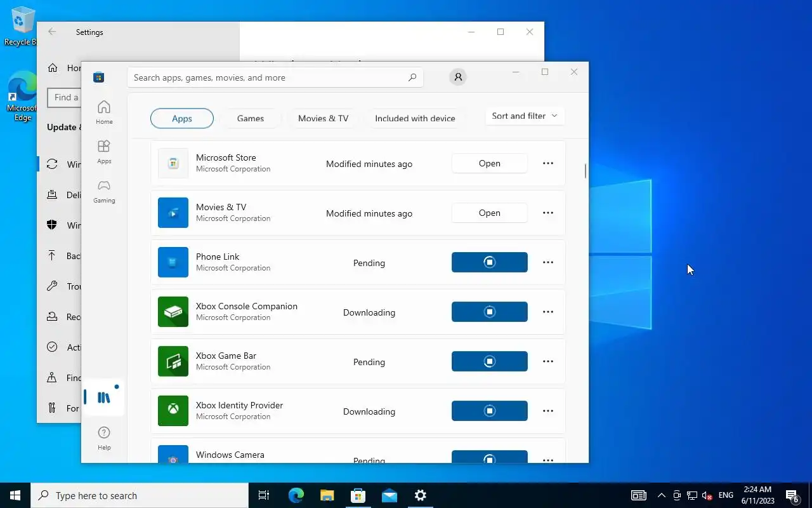This screenshot has width=812, height=508.
Task: Open the Library icon in Store sidebar
Action: tap(104, 398)
